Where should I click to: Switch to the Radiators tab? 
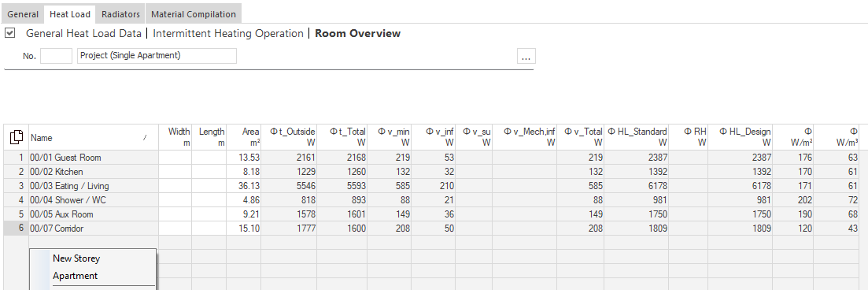click(120, 14)
